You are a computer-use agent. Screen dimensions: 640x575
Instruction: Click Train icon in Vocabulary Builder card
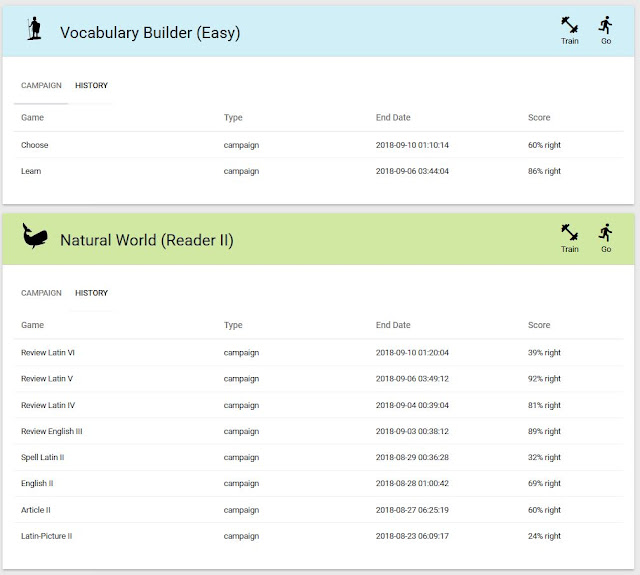[x=569, y=25]
